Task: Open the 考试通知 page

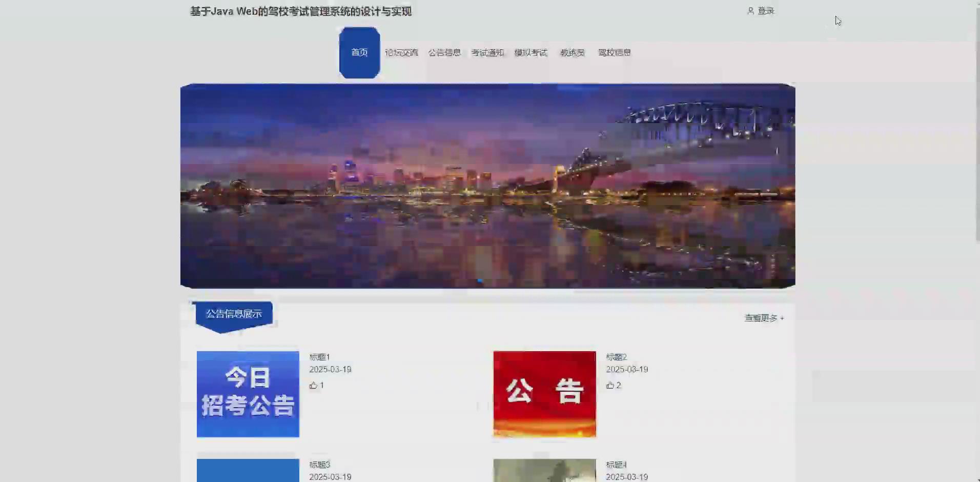Action: tap(487, 52)
